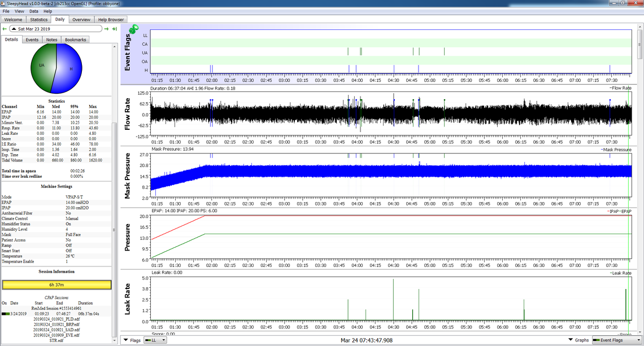The image size is (644, 346).
Task: Click the first H event marker near 02:00
Action: [x=211, y=69]
